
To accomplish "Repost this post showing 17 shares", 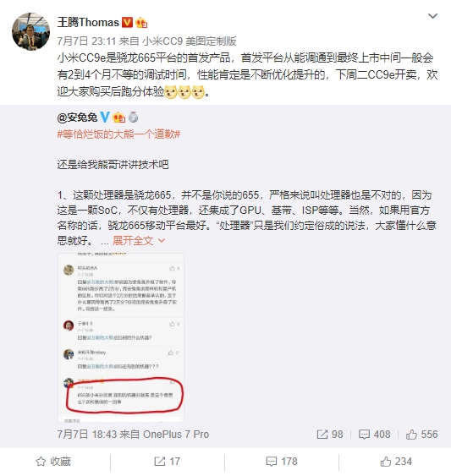I will [168, 462].
